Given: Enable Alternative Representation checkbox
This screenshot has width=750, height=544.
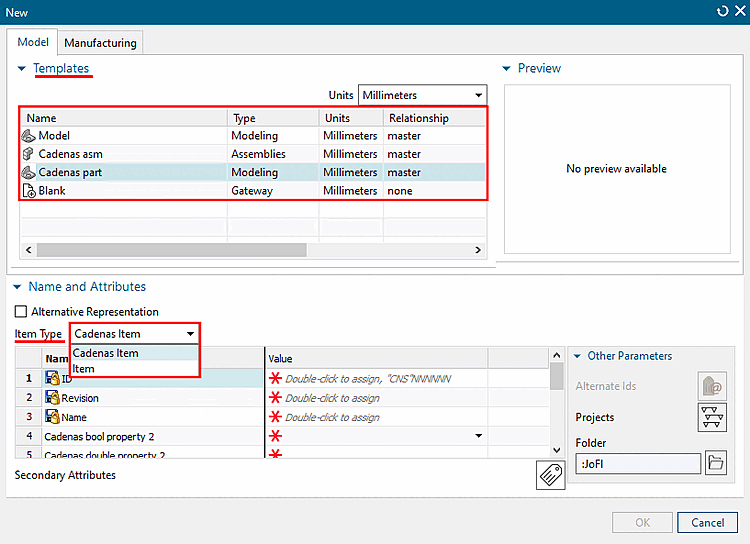Looking at the screenshot, I should pos(21,312).
